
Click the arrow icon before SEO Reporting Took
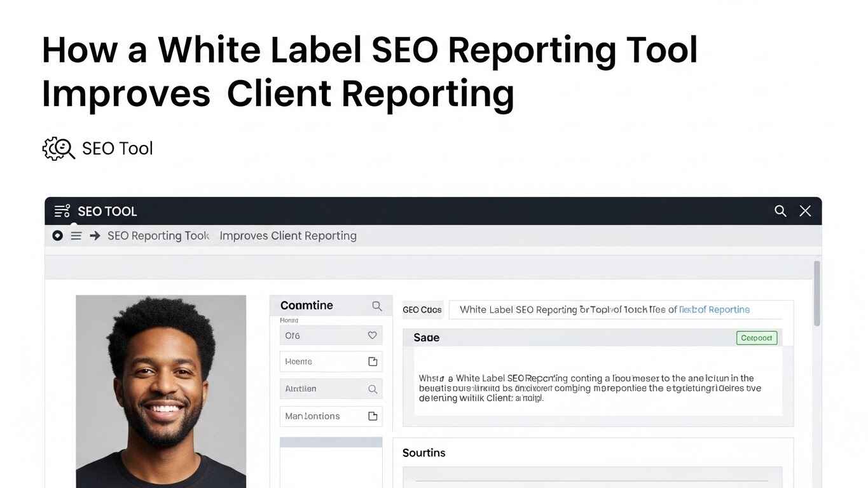click(94, 235)
